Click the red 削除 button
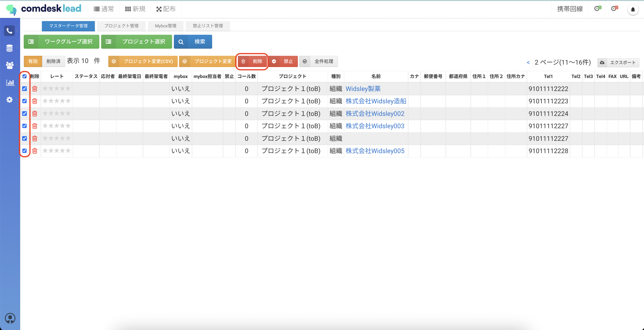Screen dimensions: 644x330 (x=252, y=61)
